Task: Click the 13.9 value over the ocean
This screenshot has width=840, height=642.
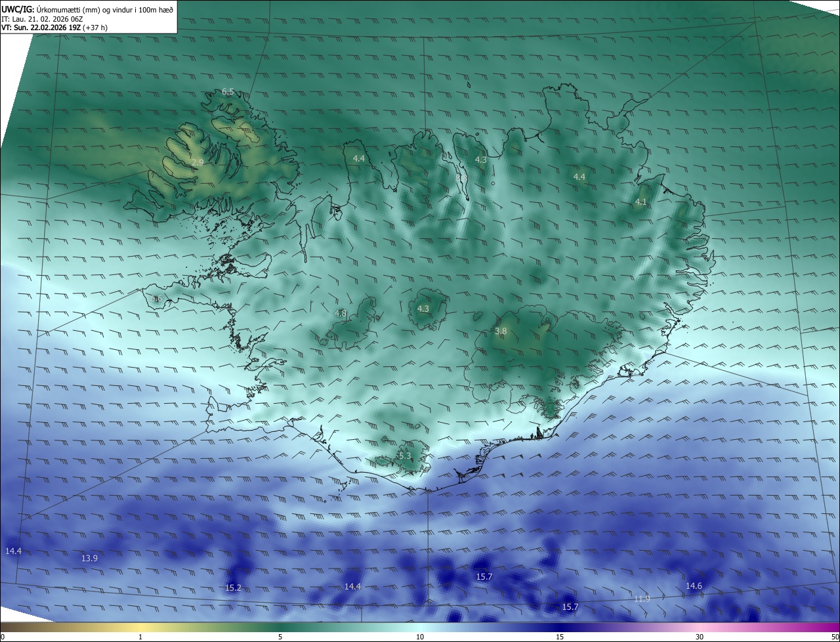Action: point(89,559)
